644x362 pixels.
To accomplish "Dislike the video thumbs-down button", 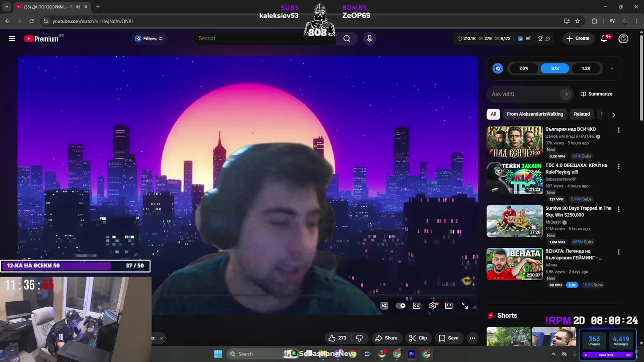I will (x=359, y=338).
